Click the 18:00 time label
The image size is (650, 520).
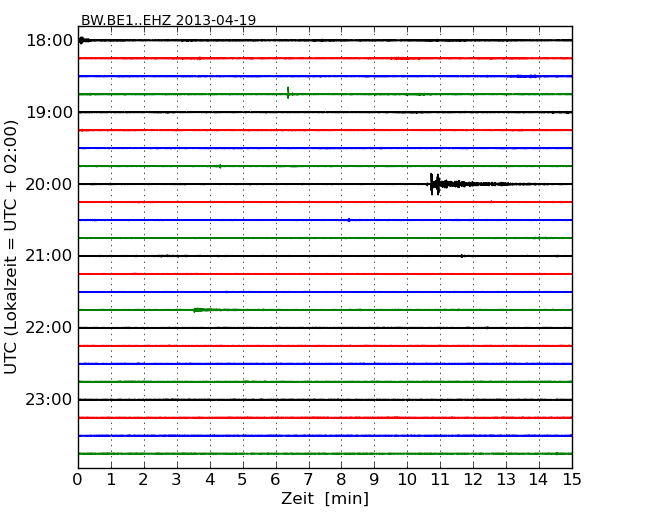49,41
